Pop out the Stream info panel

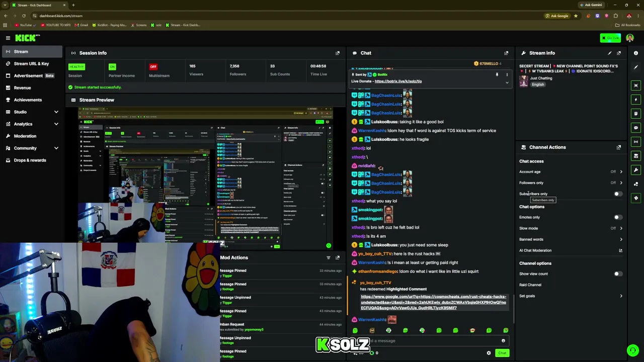(x=619, y=53)
